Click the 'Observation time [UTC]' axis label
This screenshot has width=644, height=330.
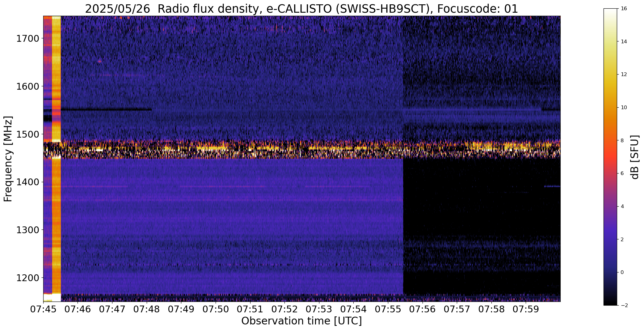point(301,321)
